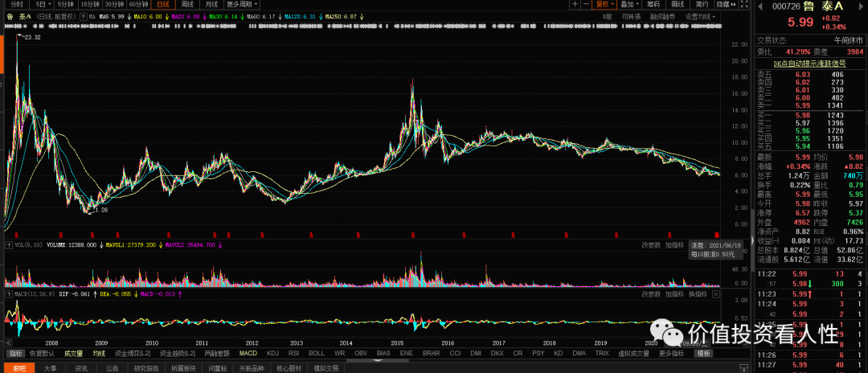Select 日线 daily period
This screenshot has height=373, width=868.
point(162,5)
